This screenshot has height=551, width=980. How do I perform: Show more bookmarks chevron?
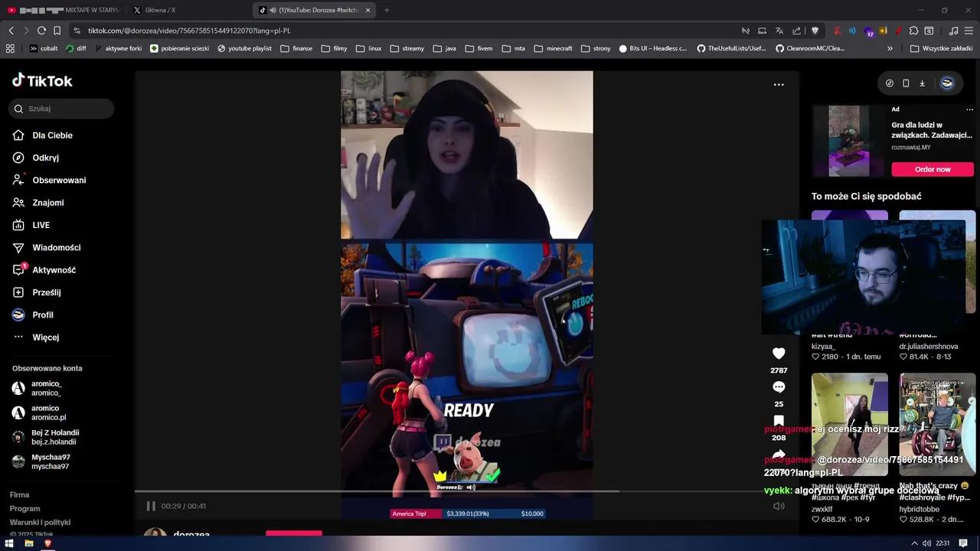pyautogui.click(x=890, y=48)
